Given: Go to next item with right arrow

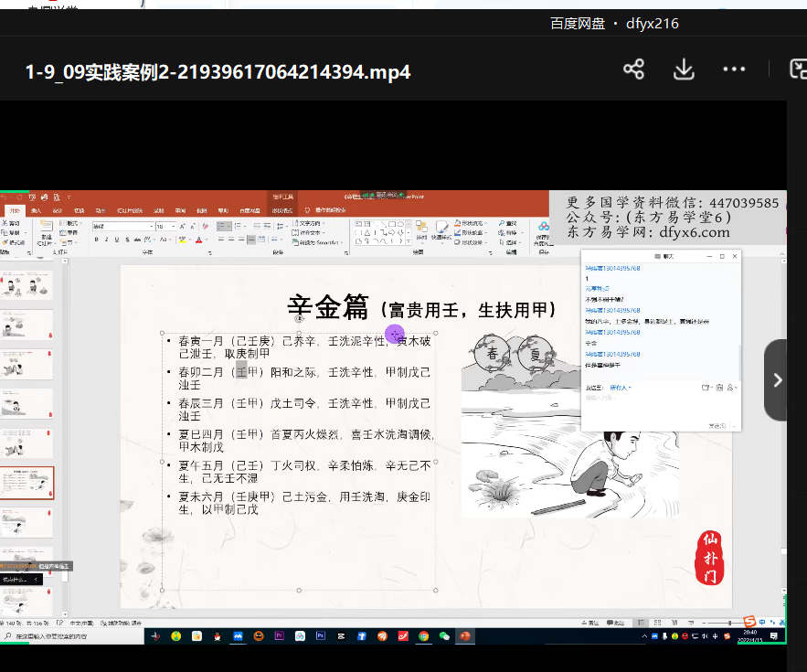Looking at the screenshot, I should (776, 379).
